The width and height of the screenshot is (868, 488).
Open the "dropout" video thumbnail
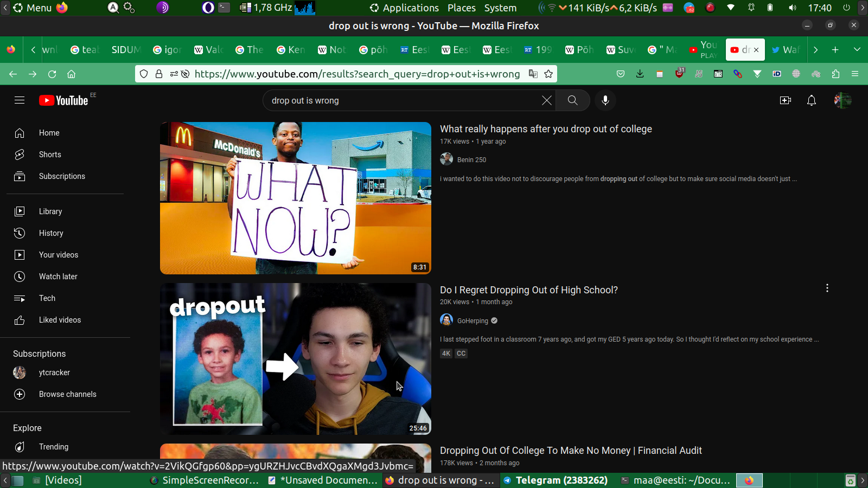(296, 359)
